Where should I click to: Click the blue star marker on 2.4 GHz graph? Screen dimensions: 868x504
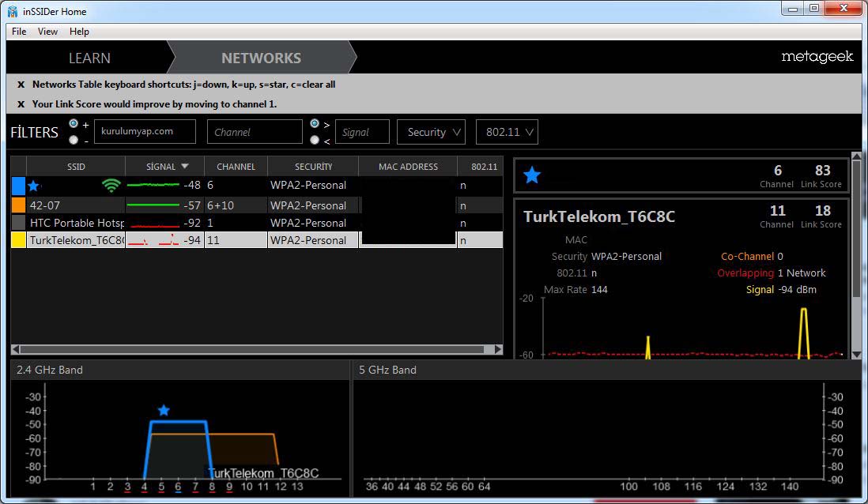coord(164,411)
